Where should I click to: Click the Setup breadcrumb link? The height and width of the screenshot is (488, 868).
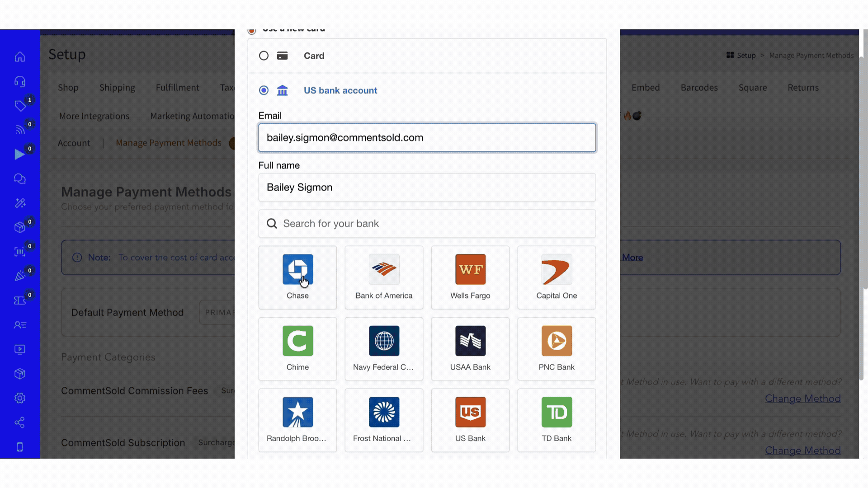[746, 56]
